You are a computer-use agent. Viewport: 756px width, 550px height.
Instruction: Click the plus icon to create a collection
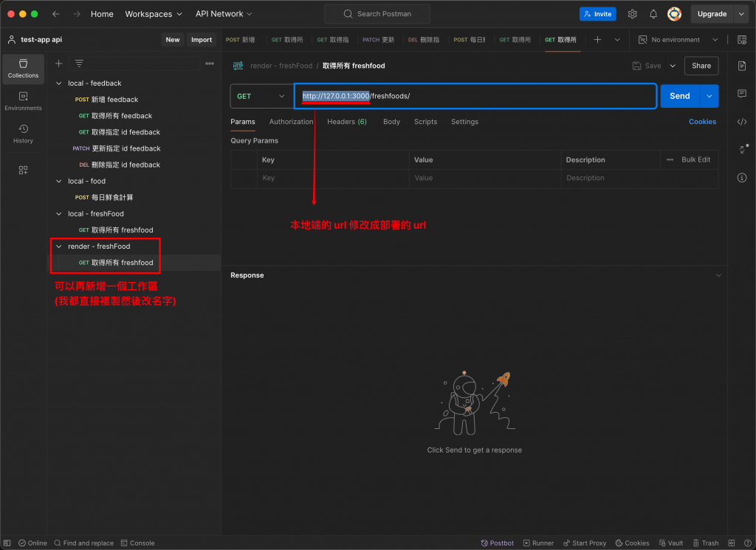(x=59, y=63)
